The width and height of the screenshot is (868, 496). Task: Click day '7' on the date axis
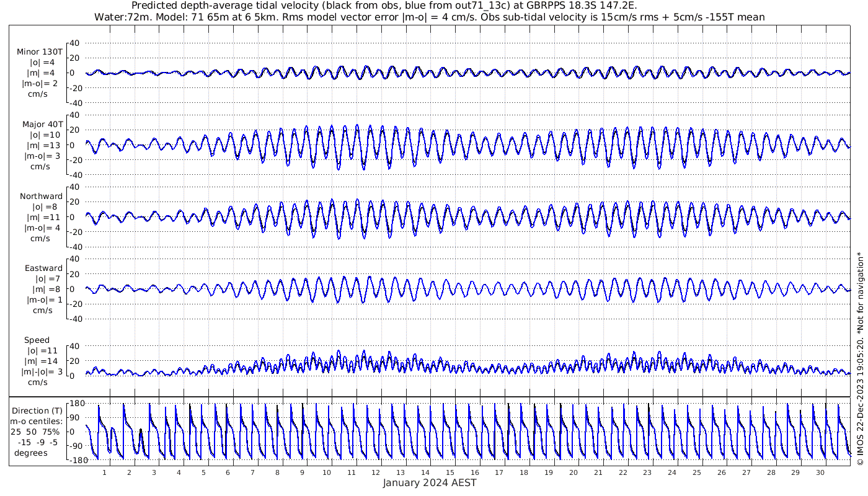[x=252, y=472]
